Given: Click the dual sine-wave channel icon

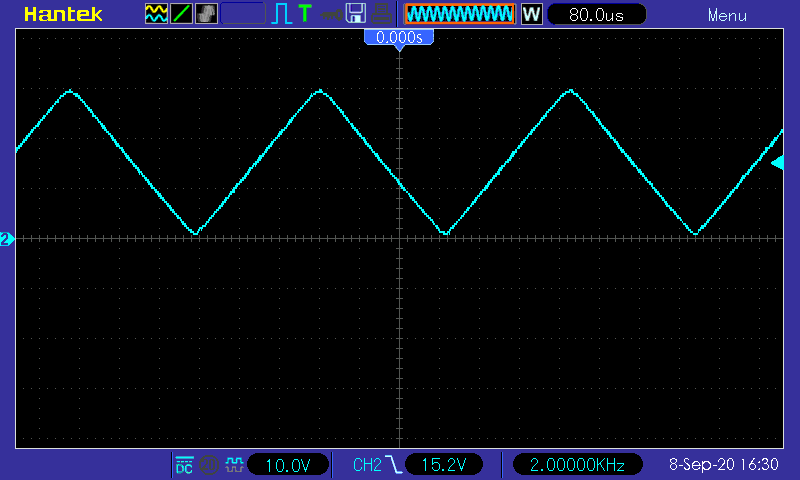Looking at the screenshot, I should tap(156, 14).
